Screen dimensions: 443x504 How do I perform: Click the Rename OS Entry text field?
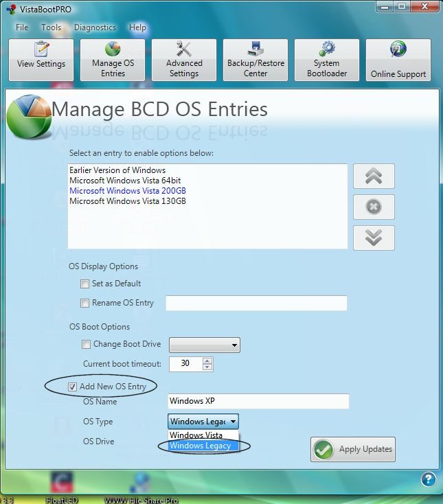tap(256, 303)
